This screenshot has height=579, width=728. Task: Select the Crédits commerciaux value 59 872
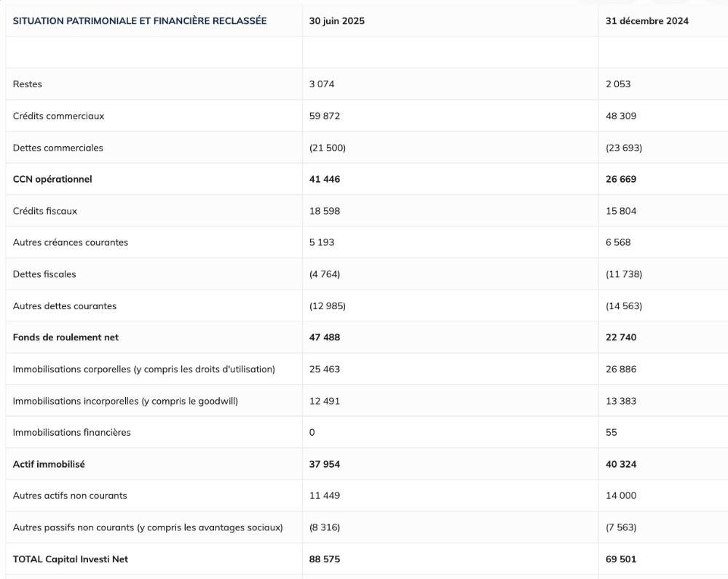325,116
